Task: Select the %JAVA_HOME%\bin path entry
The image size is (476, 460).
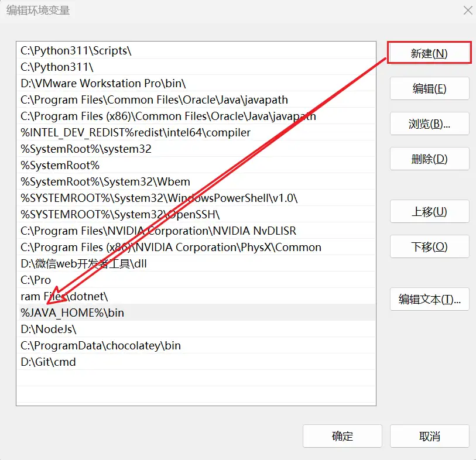Action: point(73,313)
